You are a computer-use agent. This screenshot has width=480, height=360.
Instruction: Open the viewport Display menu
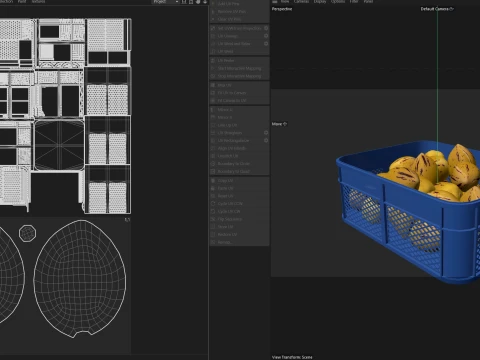pyautogui.click(x=320, y=2)
